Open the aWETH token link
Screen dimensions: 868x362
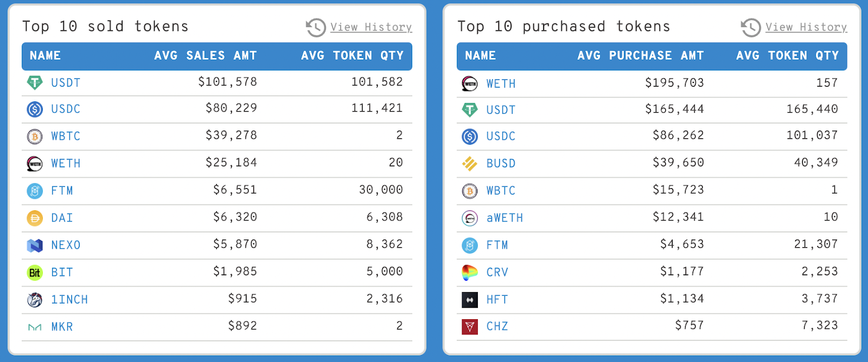(x=505, y=218)
